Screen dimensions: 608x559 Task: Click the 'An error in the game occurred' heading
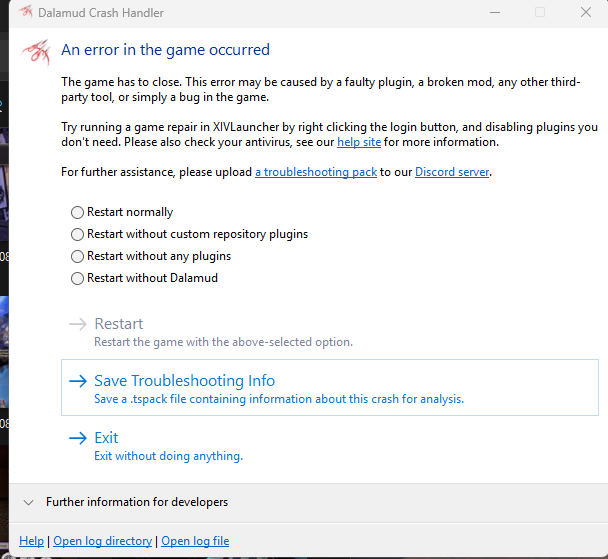click(165, 50)
